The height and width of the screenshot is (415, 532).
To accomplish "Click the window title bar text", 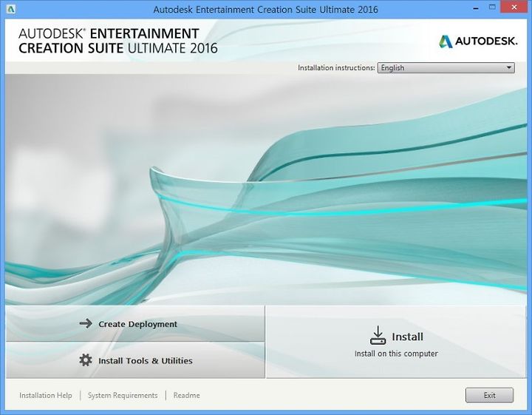I will tap(266, 9).
